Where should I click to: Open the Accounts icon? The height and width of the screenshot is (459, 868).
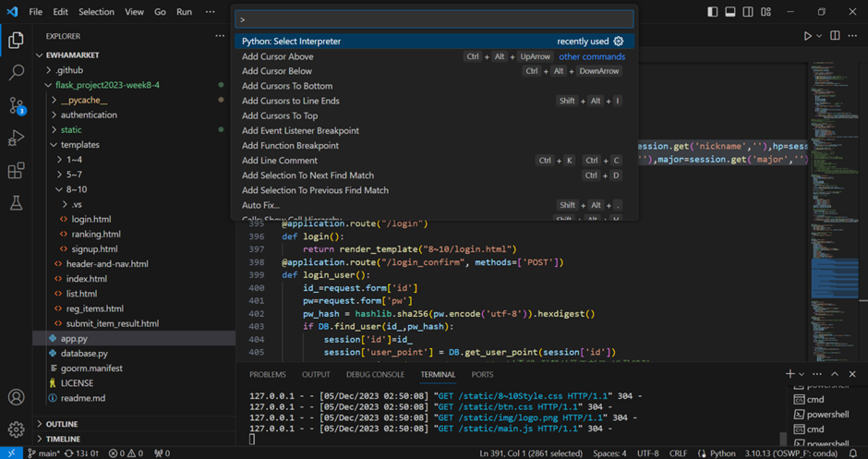click(x=16, y=397)
